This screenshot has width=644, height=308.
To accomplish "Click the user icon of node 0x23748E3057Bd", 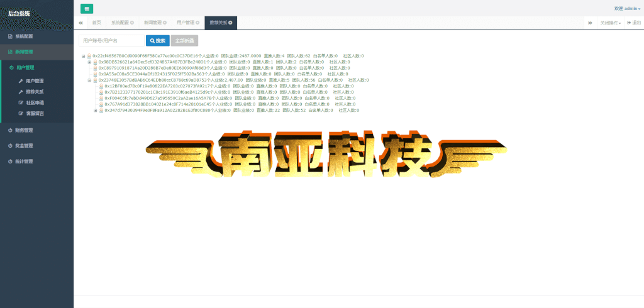I will tap(96, 80).
